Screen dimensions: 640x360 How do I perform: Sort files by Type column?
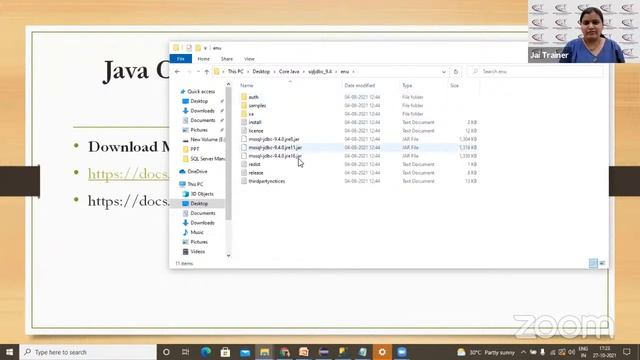[407, 85]
